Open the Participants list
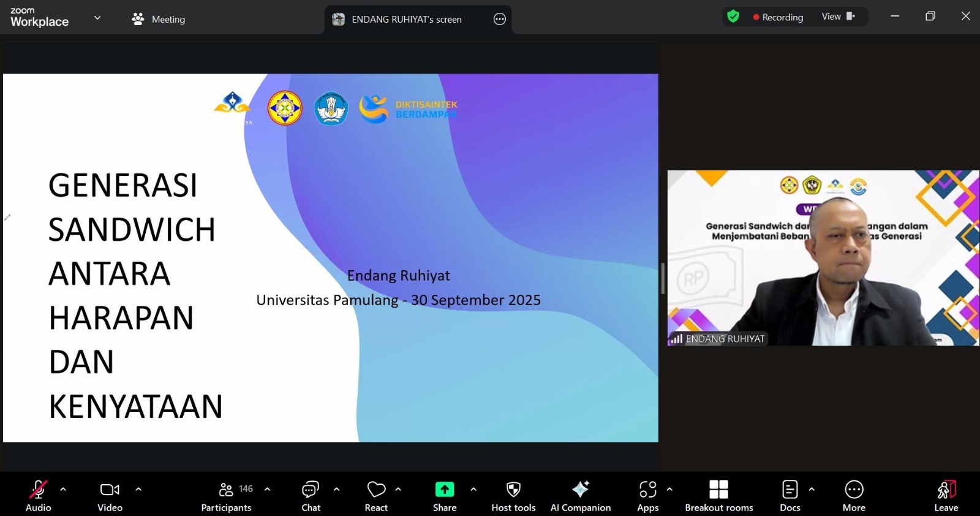The height and width of the screenshot is (516, 980). (x=226, y=495)
